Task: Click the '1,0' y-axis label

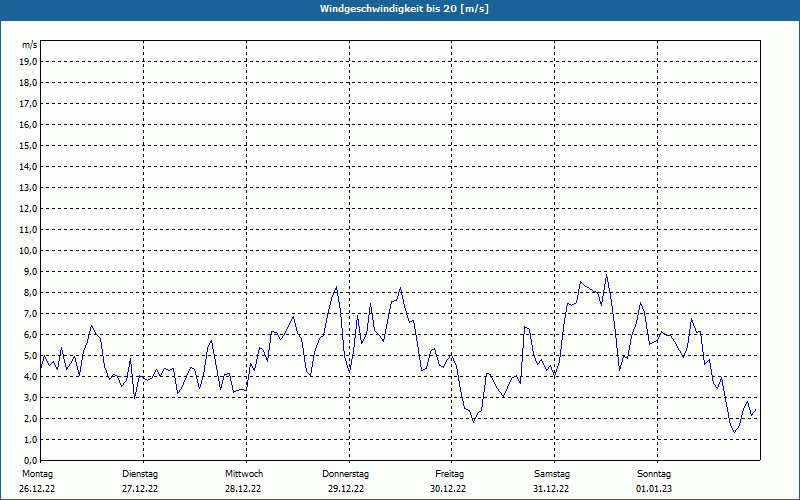Action: point(31,440)
